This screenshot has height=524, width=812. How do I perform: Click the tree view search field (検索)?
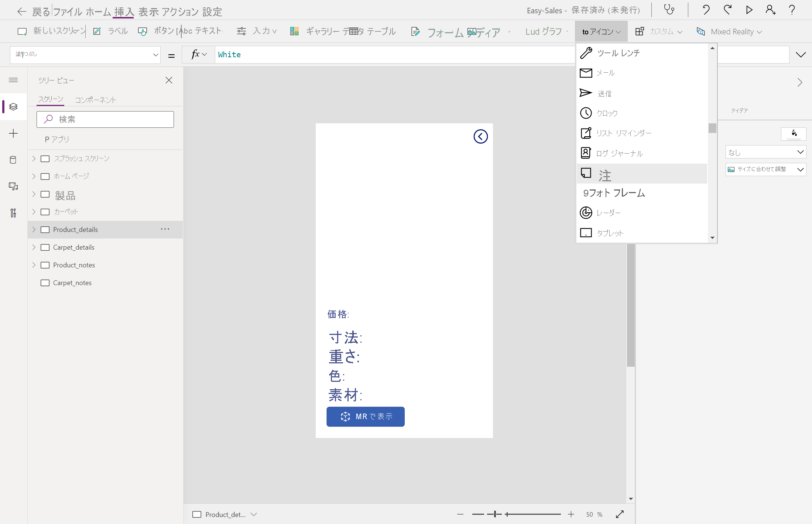point(105,119)
